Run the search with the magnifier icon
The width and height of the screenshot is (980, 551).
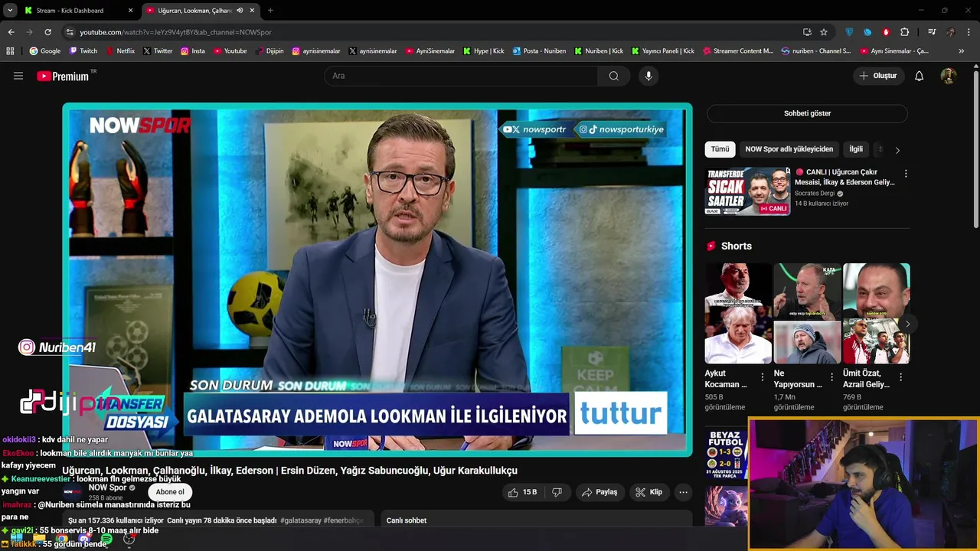pyautogui.click(x=613, y=76)
